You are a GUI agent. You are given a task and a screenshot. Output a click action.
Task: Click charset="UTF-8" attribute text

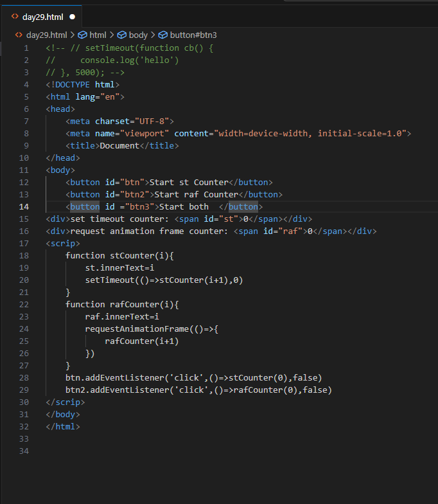pyautogui.click(x=132, y=121)
